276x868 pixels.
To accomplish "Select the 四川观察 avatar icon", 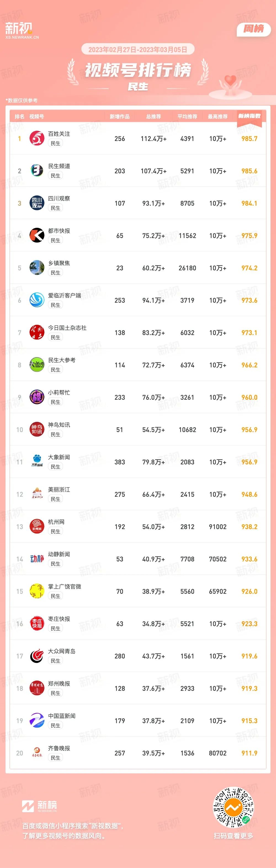I will [37, 203].
